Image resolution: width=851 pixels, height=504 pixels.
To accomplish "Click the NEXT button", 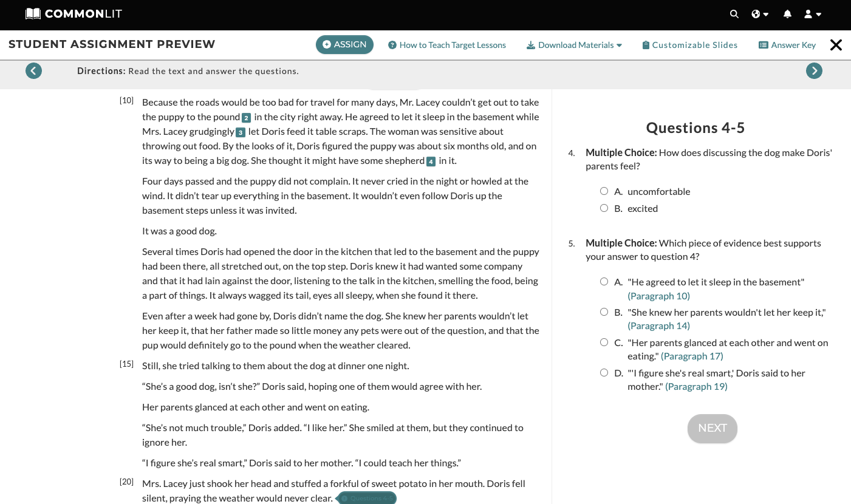I will tap(713, 428).
